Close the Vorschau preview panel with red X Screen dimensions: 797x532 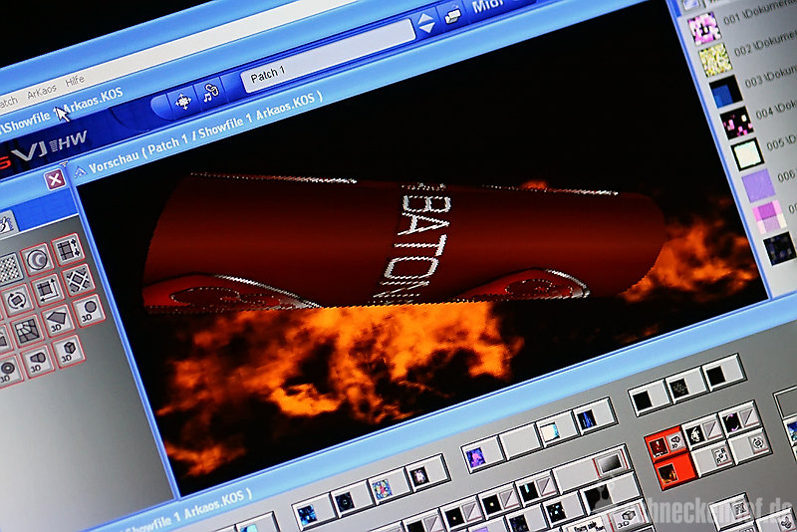56,179
